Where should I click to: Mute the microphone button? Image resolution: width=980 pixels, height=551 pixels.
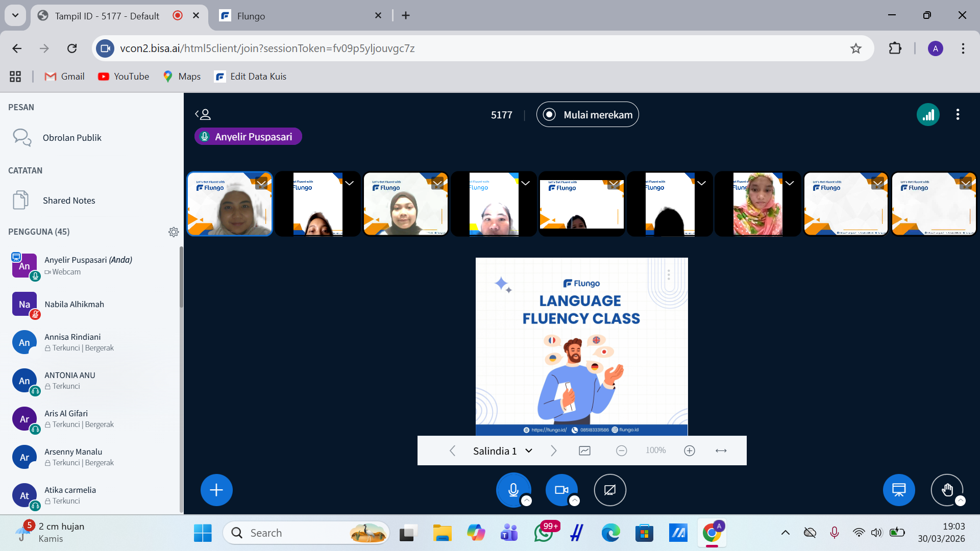(x=513, y=490)
